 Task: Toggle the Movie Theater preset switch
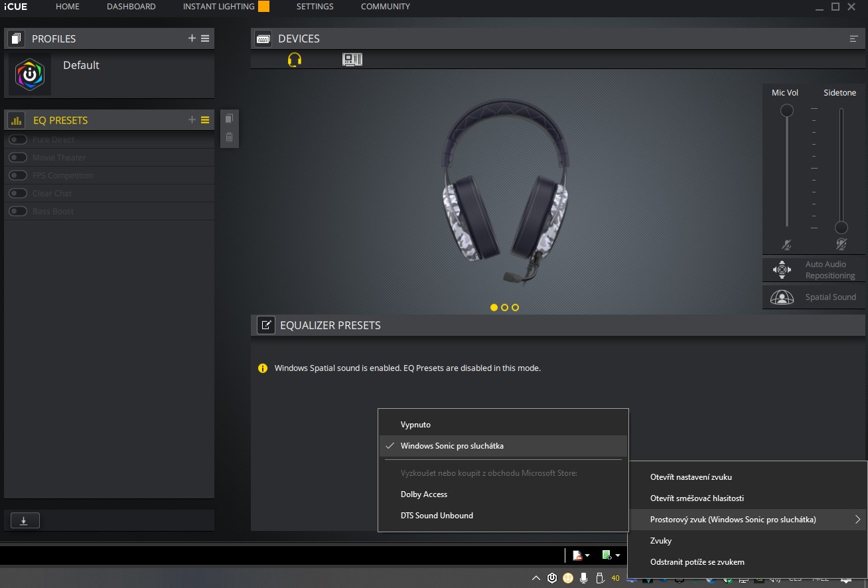coord(18,157)
